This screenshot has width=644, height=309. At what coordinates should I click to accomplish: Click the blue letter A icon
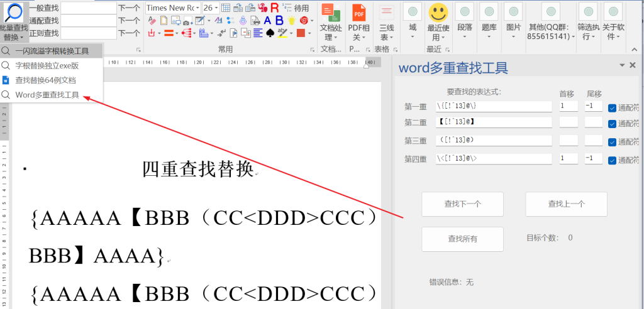(267, 20)
